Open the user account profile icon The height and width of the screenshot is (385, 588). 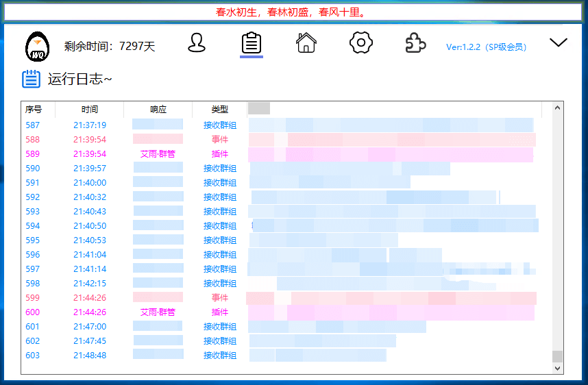pyautogui.click(x=197, y=43)
